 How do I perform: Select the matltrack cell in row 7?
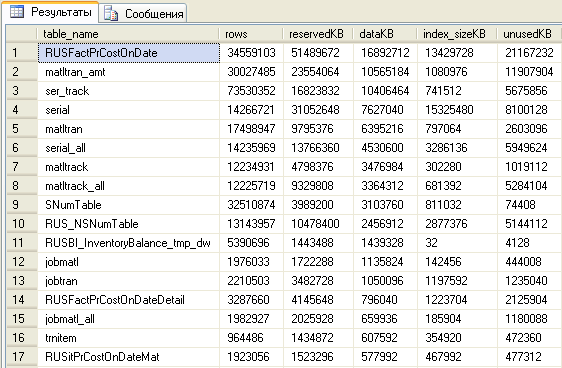coord(129,167)
